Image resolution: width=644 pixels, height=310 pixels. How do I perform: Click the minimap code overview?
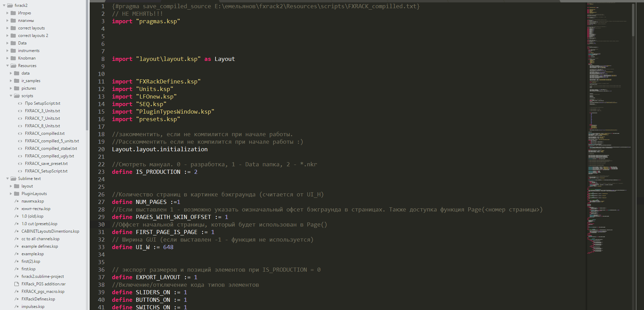(609, 128)
